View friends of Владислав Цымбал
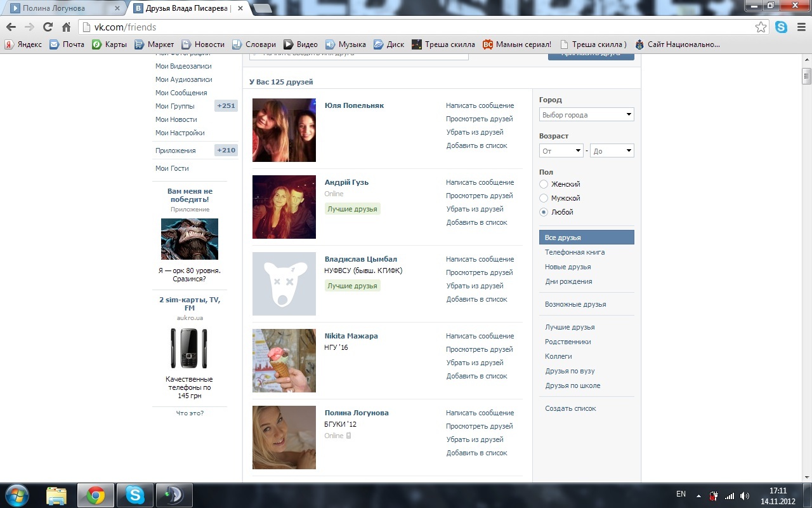 pos(479,272)
